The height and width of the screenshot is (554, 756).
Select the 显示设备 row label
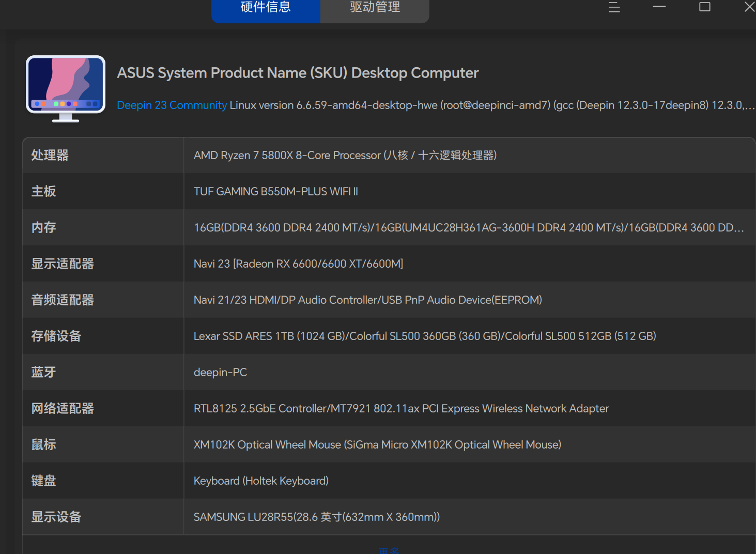tap(56, 517)
